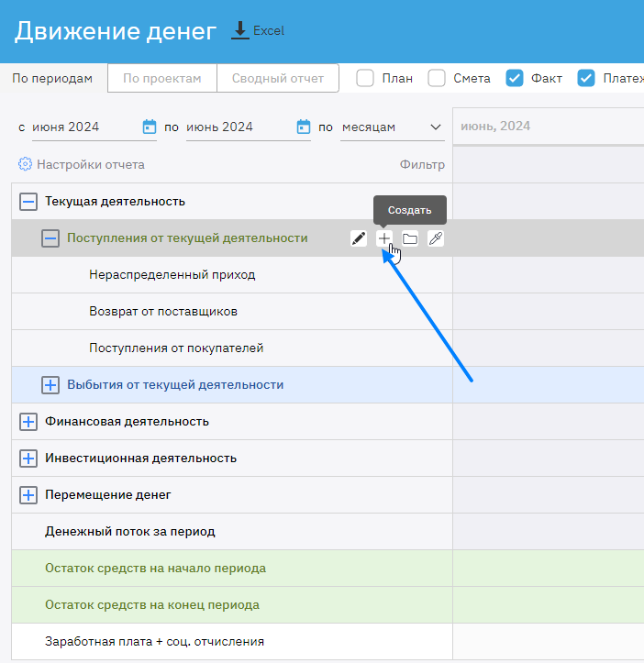The height and width of the screenshot is (663, 644).
Task: Download report via Excel icon
Action: pyautogui.click(x=240, y=30)
